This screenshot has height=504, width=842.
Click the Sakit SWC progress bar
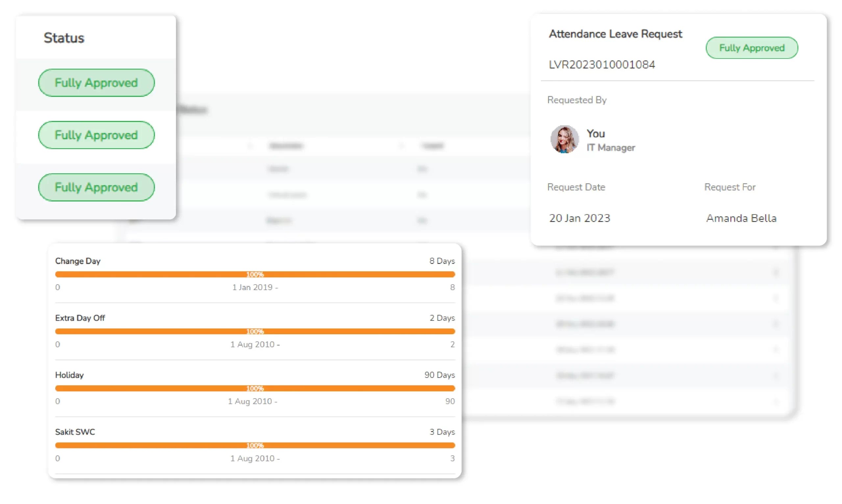point(255,445)
